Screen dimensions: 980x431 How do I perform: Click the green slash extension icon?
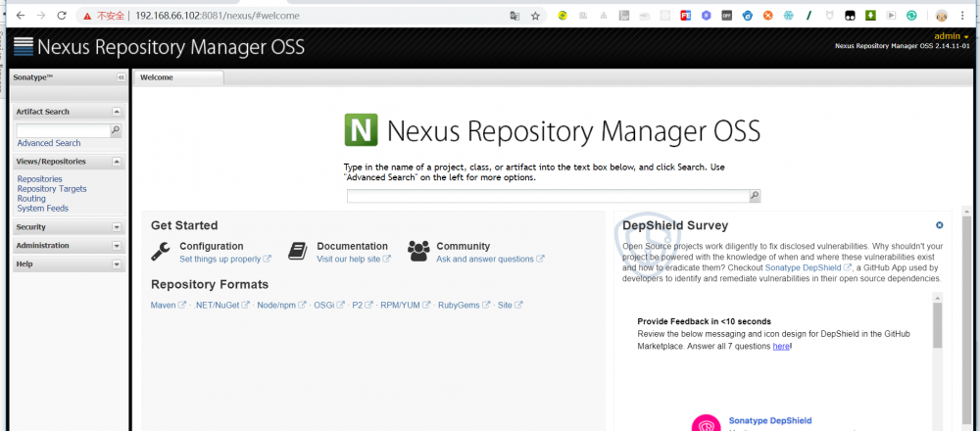808,16
